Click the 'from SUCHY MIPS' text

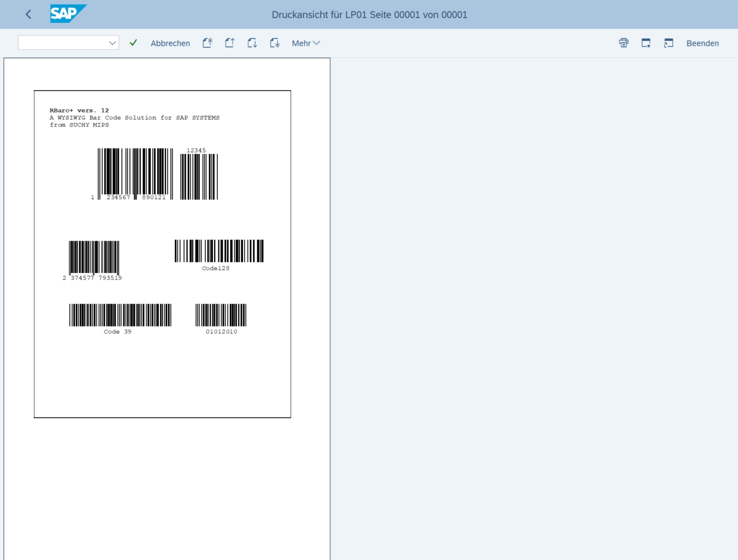tap(79, 125)
